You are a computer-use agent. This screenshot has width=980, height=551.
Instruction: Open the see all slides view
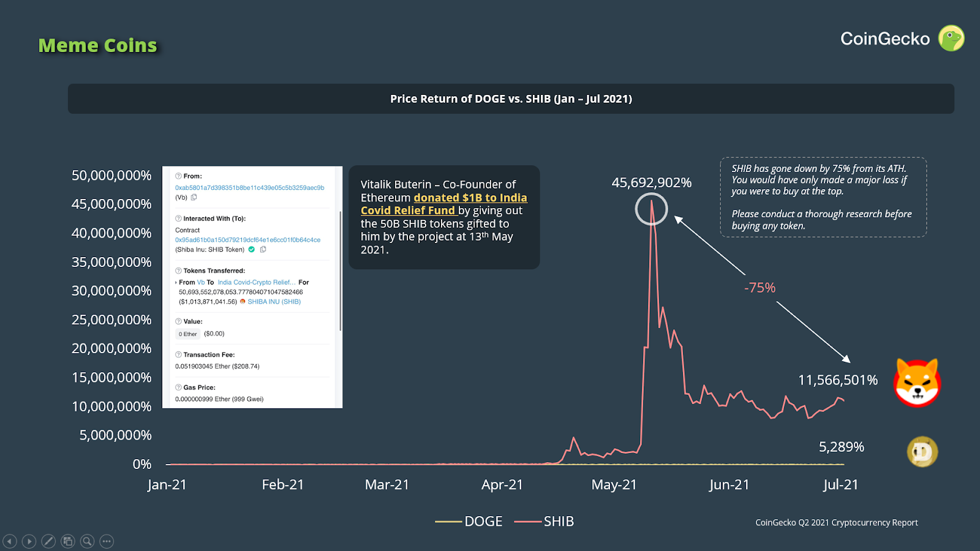pyautogui.click(x=68, y=541)
